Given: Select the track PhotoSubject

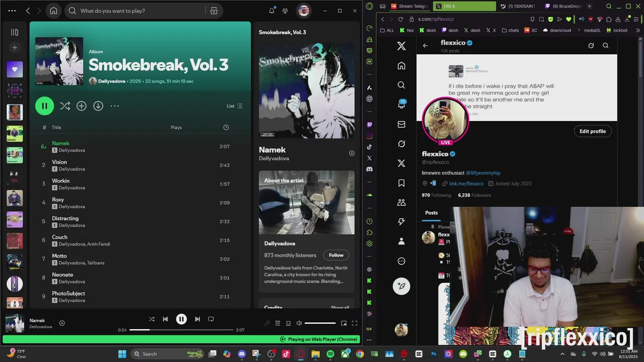Looking at the screenshot, I should [x=68, y=294].
